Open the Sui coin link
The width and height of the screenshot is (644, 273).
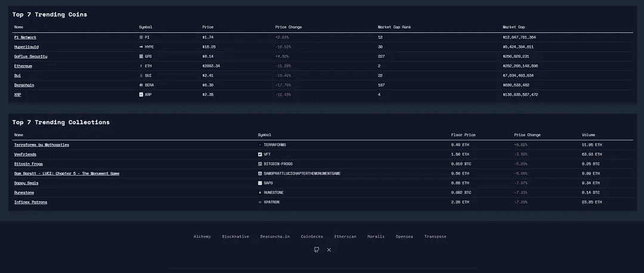[18, 75]
